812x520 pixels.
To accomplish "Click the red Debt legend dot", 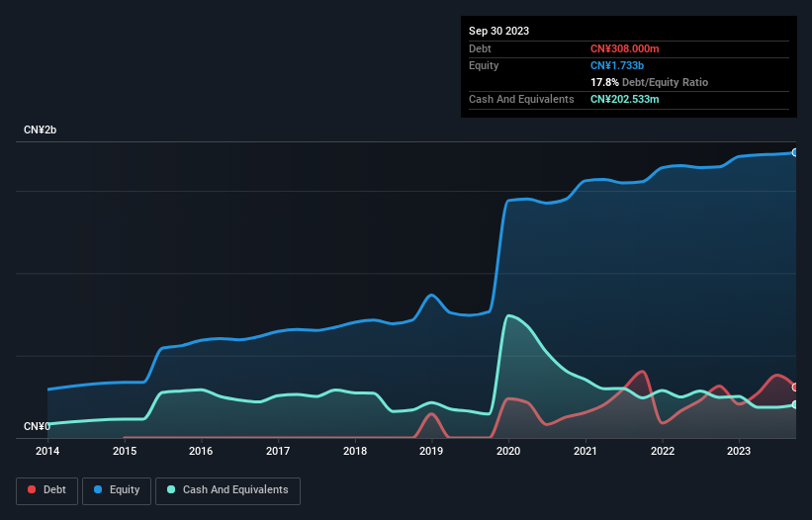I will click(32, 489).
